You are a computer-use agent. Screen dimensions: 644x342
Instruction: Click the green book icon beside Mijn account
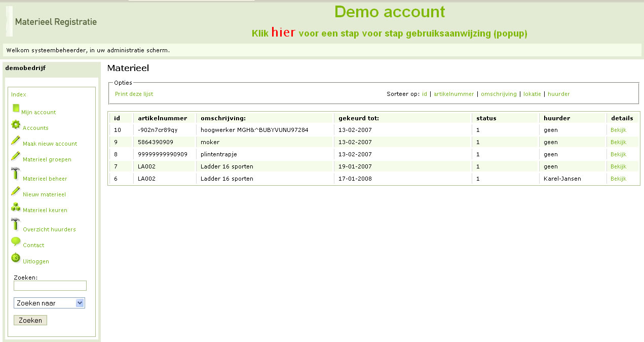16,109
